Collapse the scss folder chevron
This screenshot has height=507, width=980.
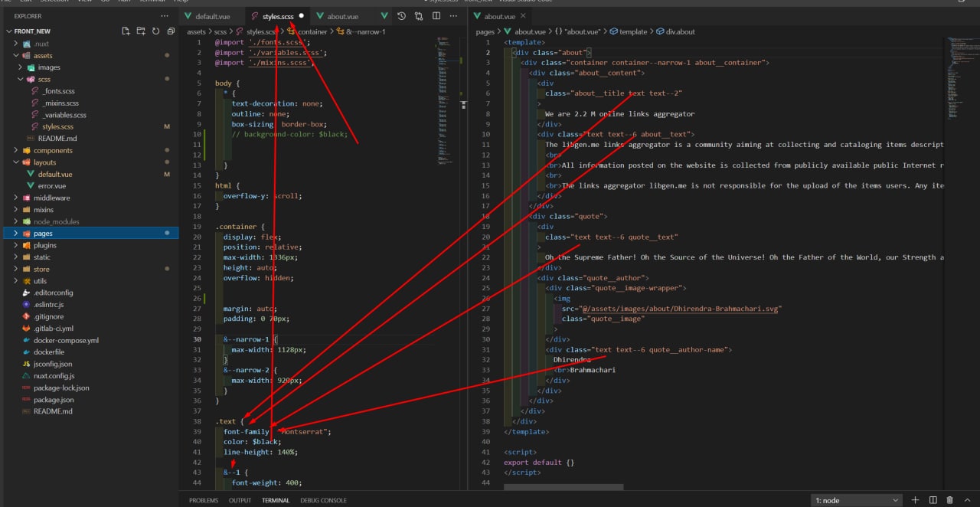[x=21, y=80]
